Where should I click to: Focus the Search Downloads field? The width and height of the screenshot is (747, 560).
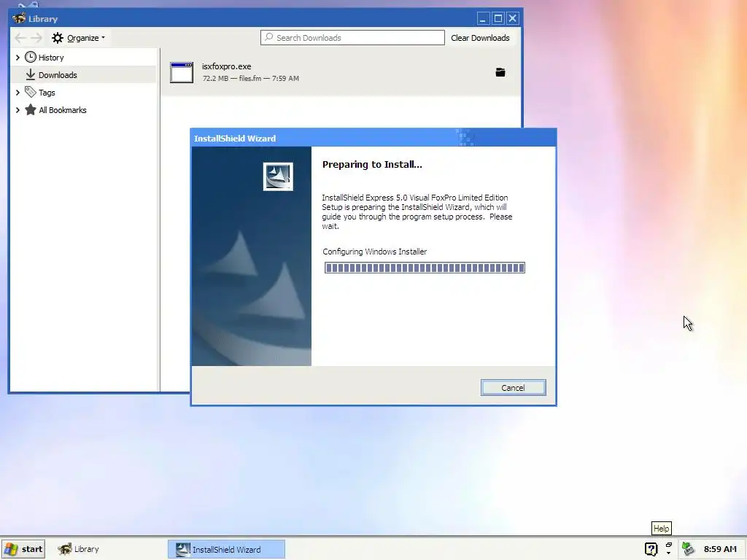click(352, 38)
